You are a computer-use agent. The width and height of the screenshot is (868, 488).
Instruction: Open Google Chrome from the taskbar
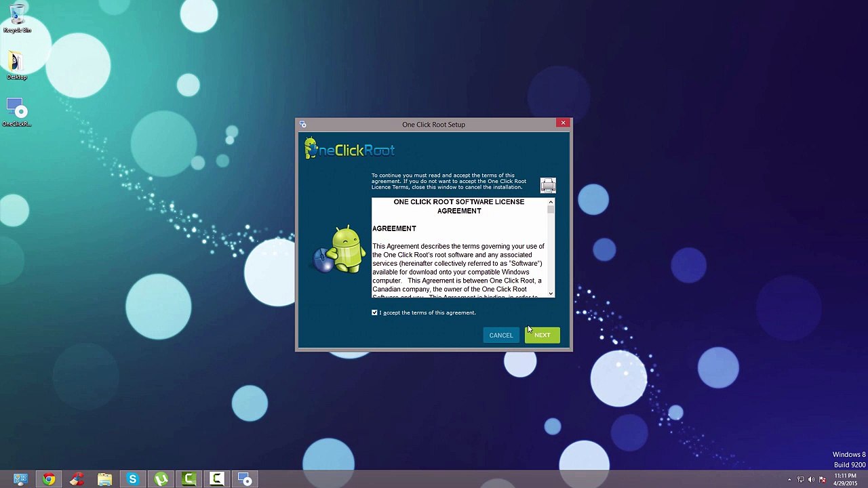pos(49,479)
